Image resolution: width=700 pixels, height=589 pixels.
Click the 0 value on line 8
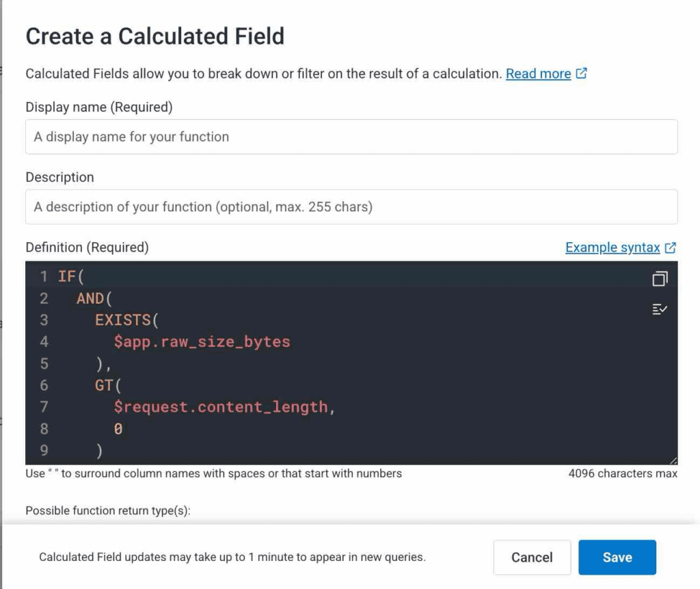coord(118,429)
